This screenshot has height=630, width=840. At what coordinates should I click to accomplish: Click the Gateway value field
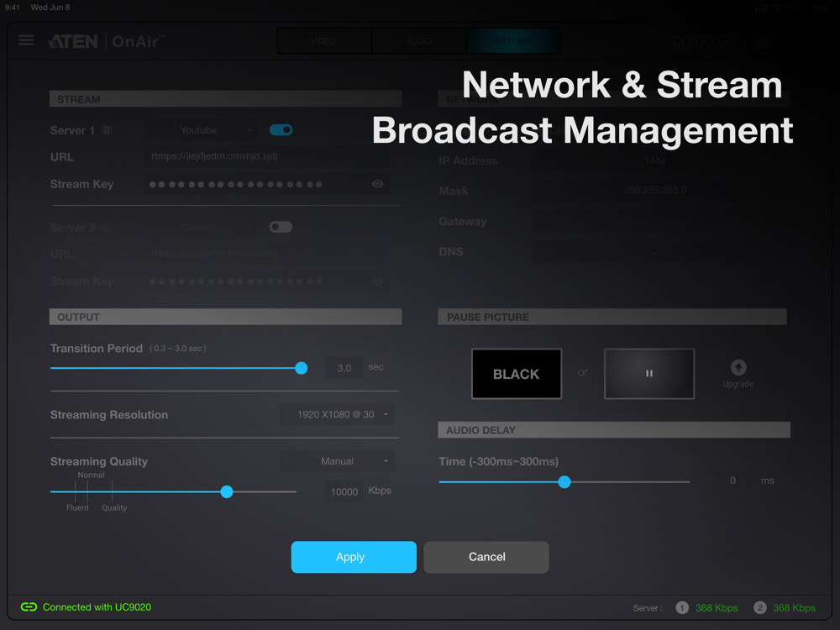(x=655, y=221)
